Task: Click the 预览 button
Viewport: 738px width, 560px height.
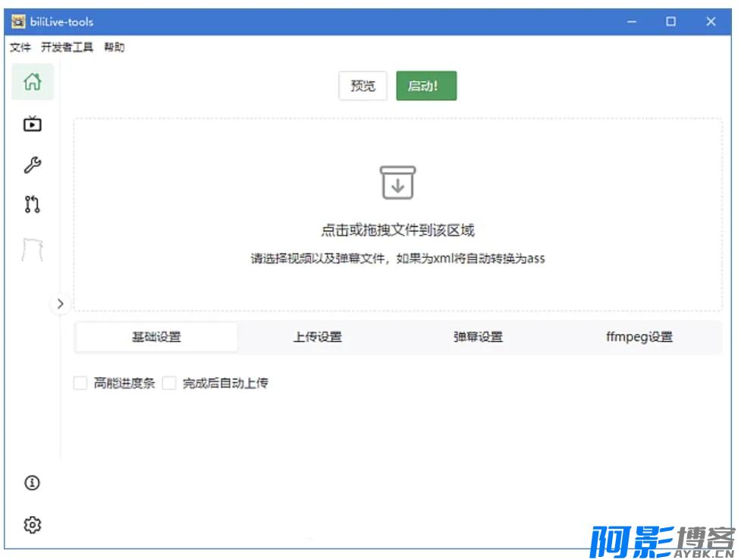Action: point(362,86)
